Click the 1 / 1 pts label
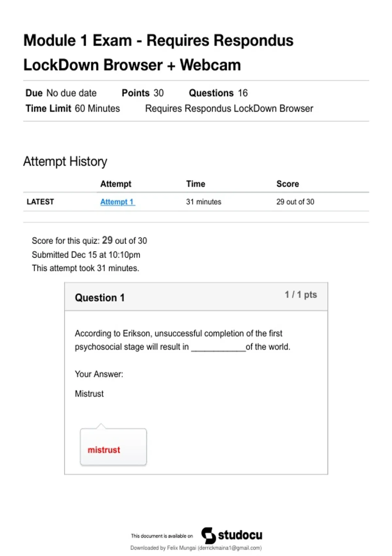 [x=301, y=295]
